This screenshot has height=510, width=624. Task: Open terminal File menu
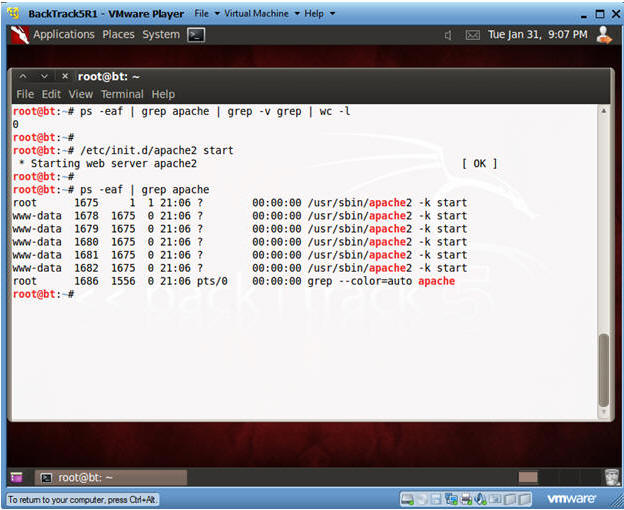(25, 94)
